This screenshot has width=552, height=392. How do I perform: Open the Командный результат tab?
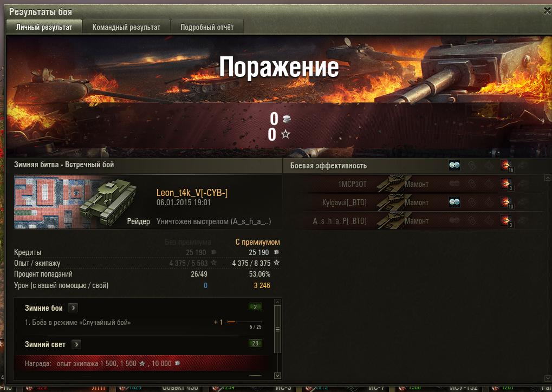126,27
